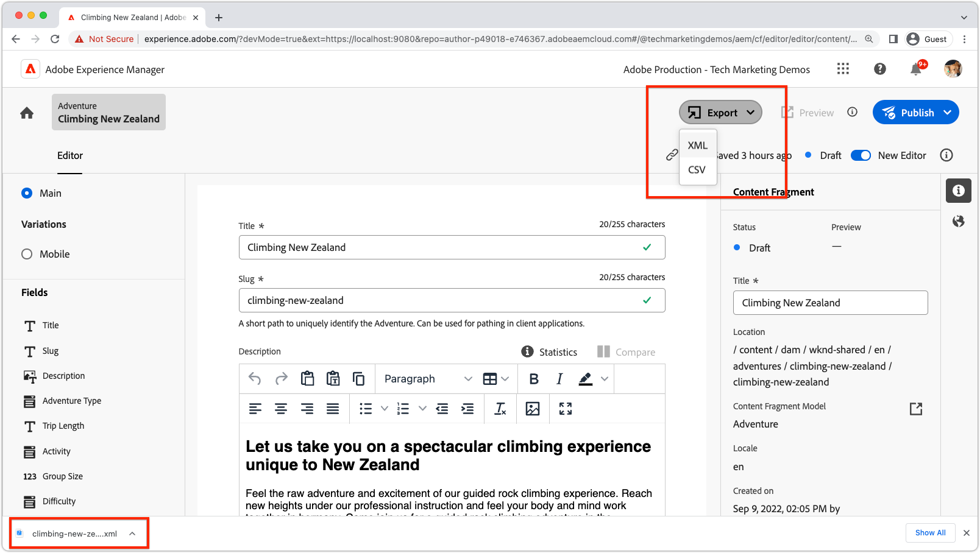Expand numbered list options arrow
Screen dimensions: 980x553
pyautogui.click(x=422, y=409)
